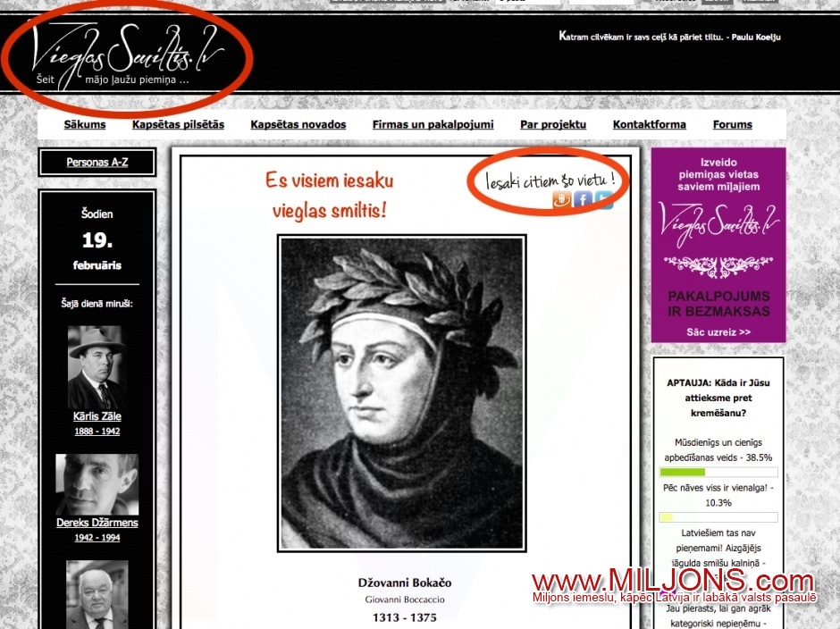Click Dereks Džārmens portrait thumbnail
This screenshot has width=840, height=629.
point(97,483)
